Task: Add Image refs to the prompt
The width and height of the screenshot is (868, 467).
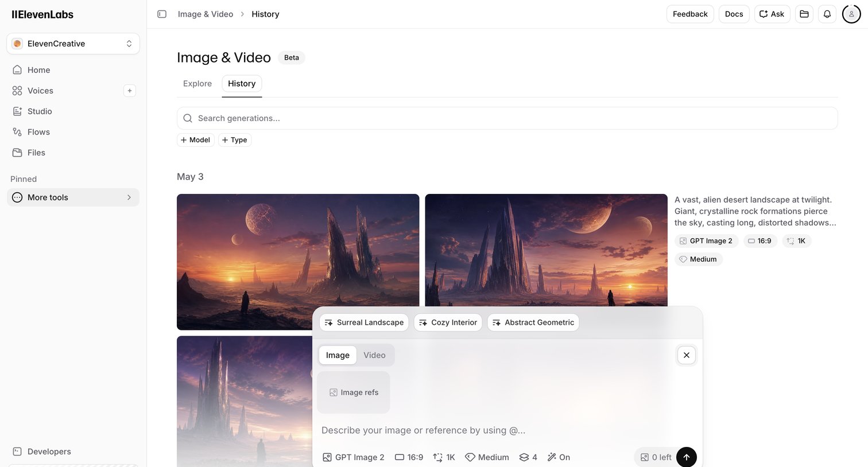Action: tap(354, 392)
